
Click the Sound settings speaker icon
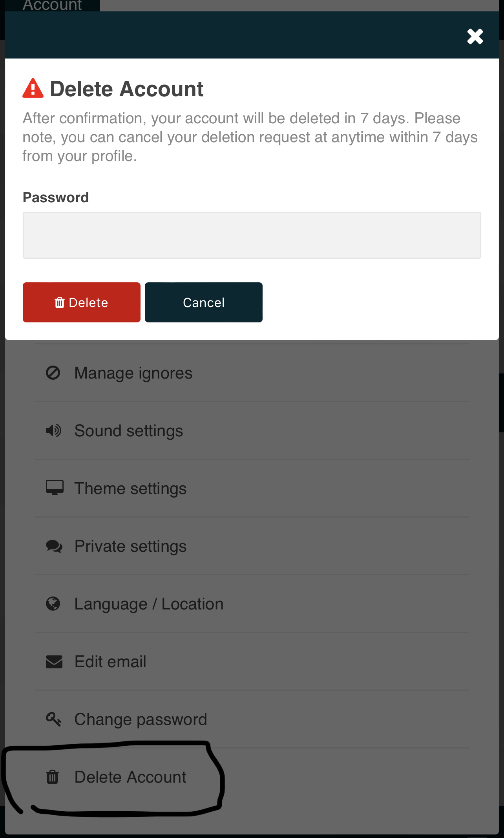[x=53, y=431]
